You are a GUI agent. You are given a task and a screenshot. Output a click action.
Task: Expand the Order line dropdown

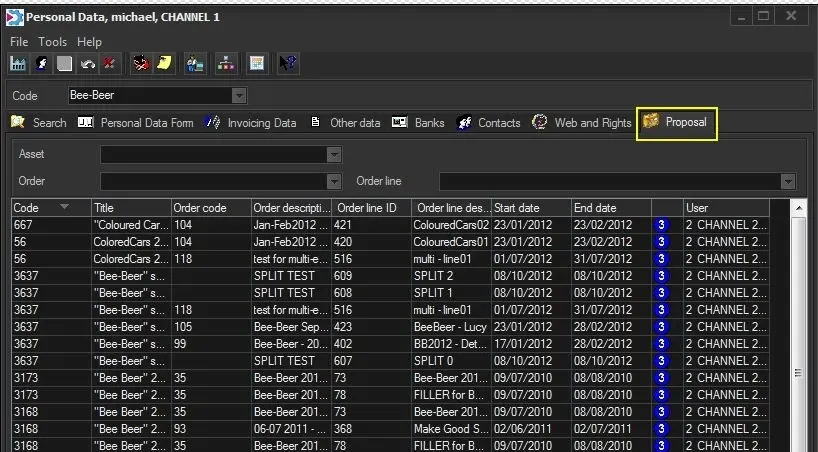click(788, 181)
